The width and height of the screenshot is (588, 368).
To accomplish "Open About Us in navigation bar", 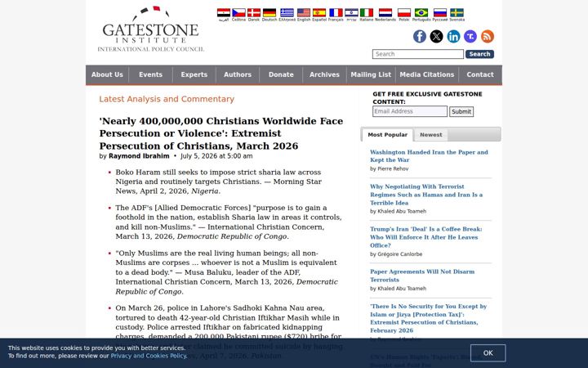I will point(107,74).
